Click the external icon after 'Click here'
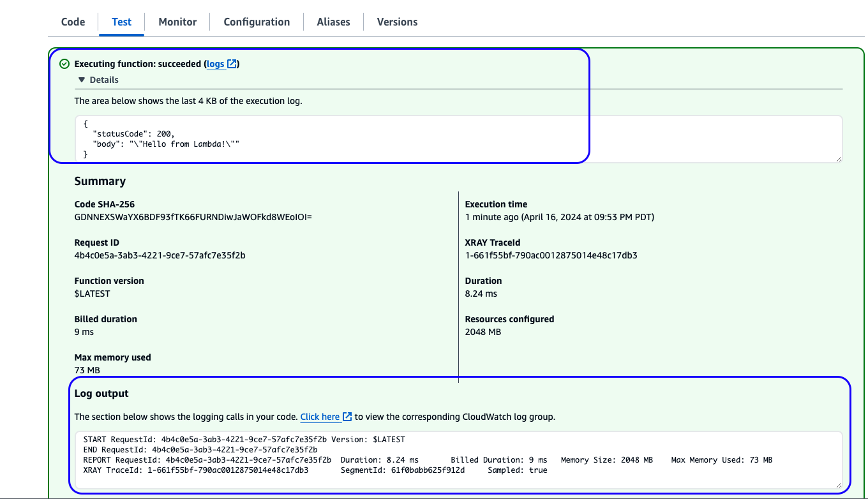Image resolution: width=868 pixels, height=499 pixels. point(347,417)
